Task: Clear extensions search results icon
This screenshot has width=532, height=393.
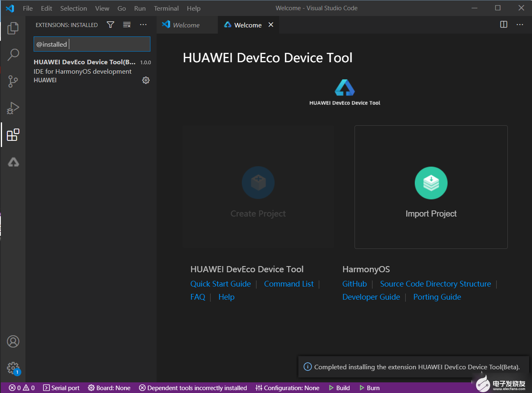Action: coord(127,25)
